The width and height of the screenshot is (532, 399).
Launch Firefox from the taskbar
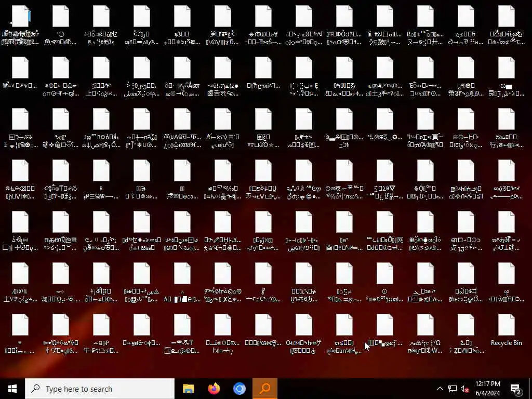click(214, 389)
